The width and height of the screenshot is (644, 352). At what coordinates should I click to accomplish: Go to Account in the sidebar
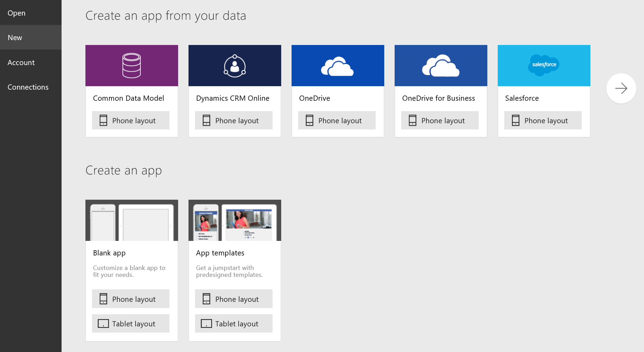pyautogui.click(x=31, y=62)
